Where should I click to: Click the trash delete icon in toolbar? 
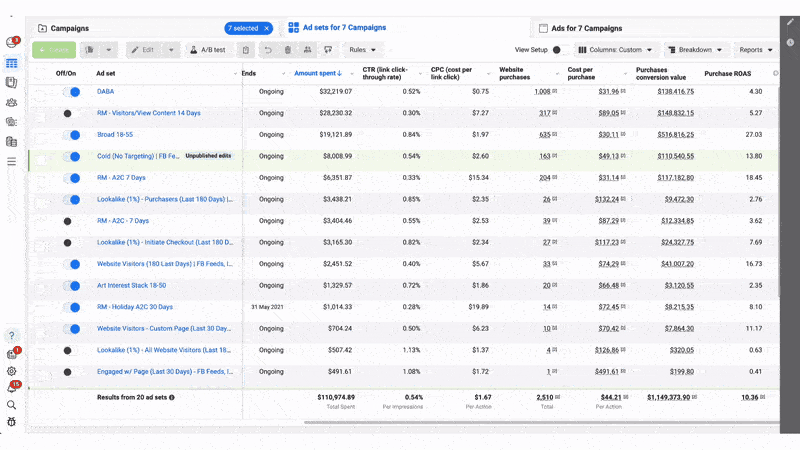(288, 50)
